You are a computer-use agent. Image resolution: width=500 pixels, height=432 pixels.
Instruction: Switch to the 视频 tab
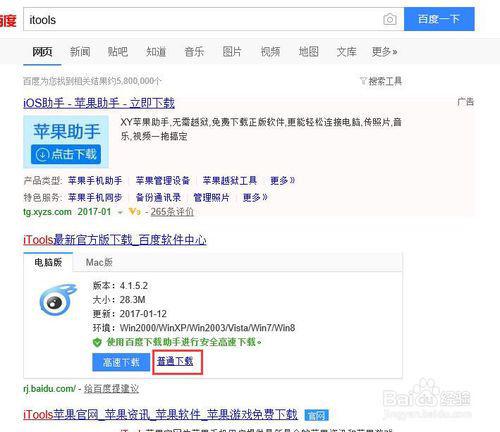(270, 52)
